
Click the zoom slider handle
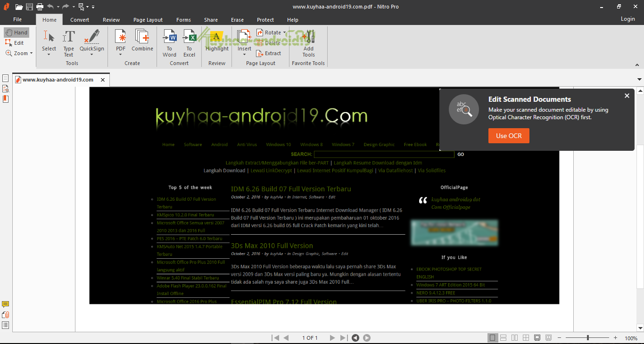click(588, 338)
